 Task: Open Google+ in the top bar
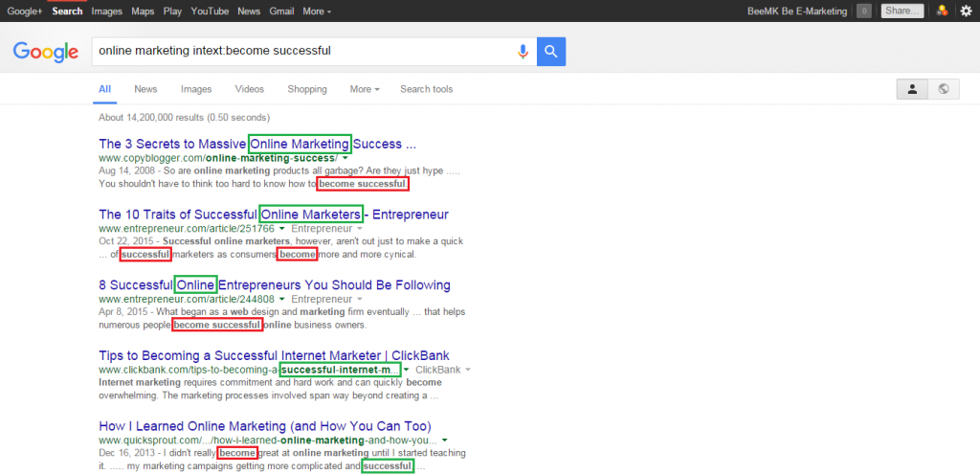(x=24, y=11)
